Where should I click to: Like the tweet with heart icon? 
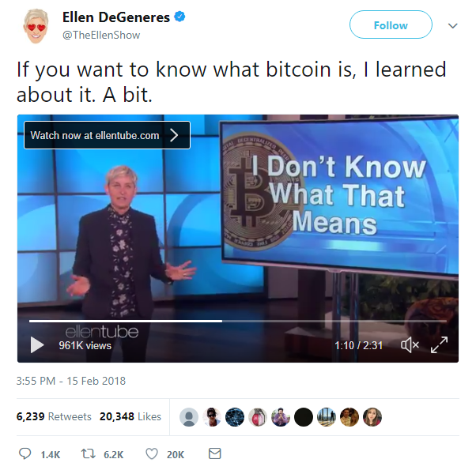coord(152,454)
